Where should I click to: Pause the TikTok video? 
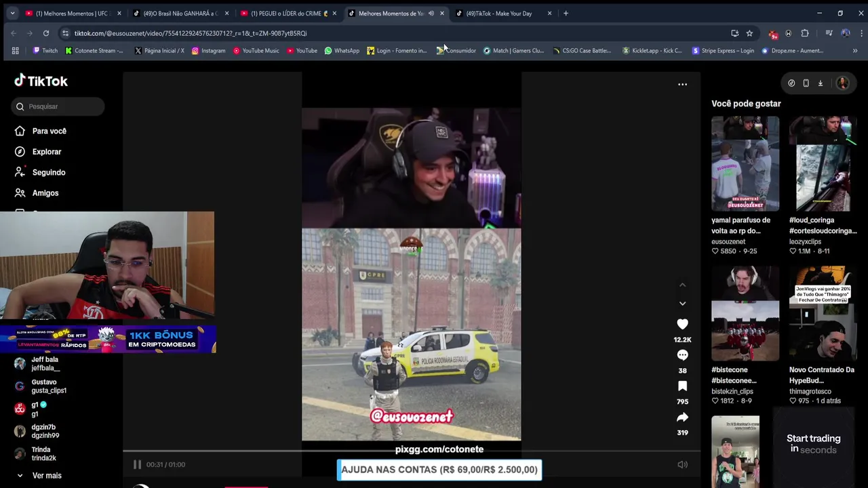click(x=137, y=464)
